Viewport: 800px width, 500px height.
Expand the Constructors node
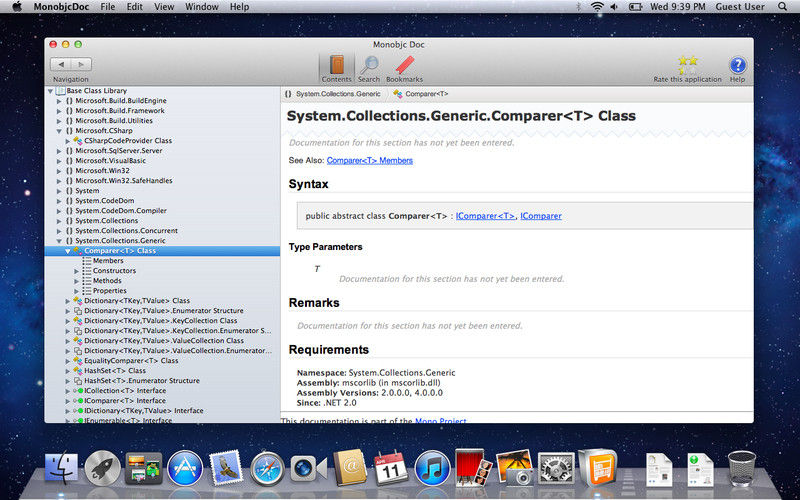click(77, 271)
